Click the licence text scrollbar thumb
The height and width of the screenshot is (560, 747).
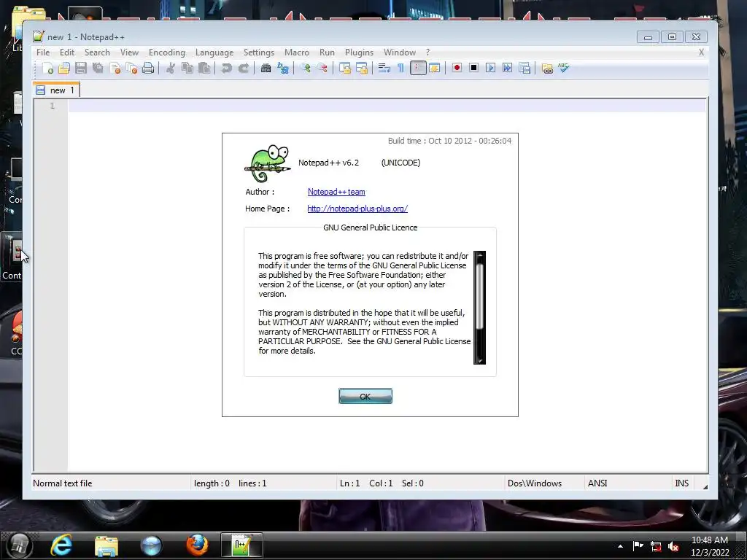point(480,296)
